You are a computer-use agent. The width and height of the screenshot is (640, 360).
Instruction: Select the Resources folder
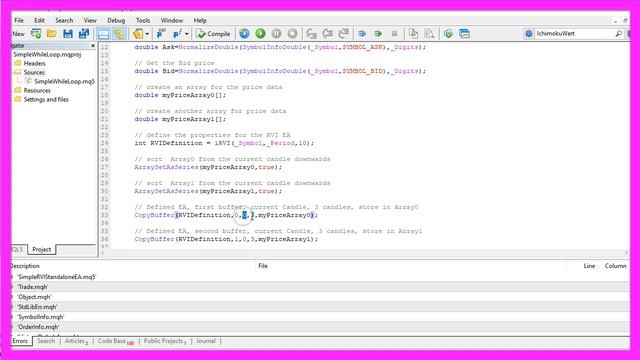click(37, 90)
